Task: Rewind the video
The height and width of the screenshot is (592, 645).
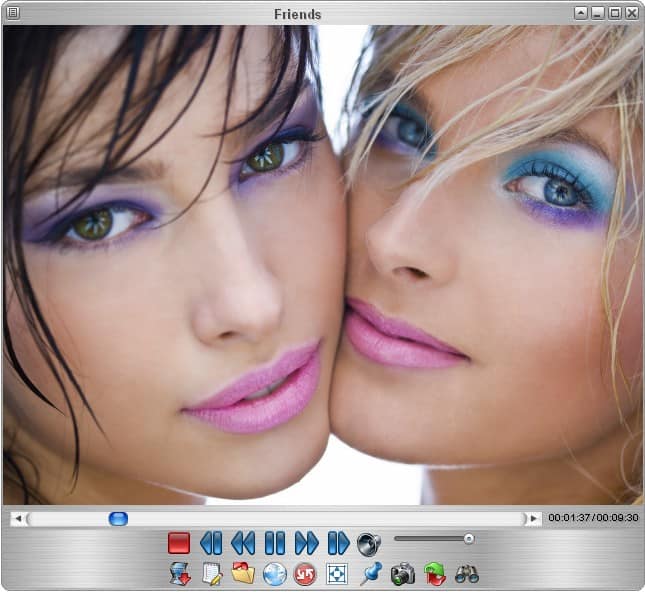Action: [x=243, y=543]
